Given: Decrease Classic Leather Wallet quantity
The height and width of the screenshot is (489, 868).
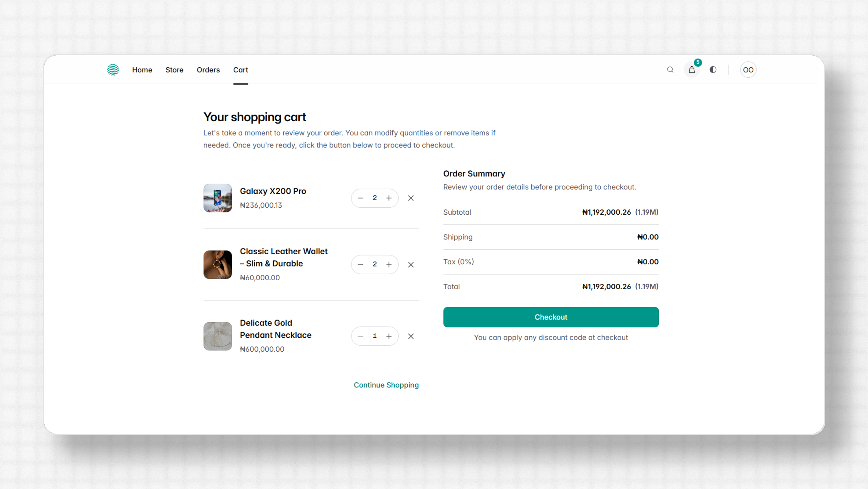Looking at the screenshot, I should click(x=360, y=265).
